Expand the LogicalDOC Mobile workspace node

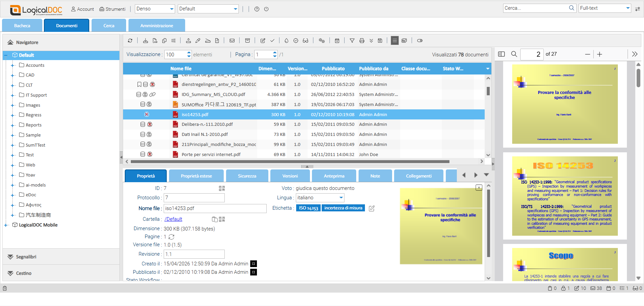6,225
